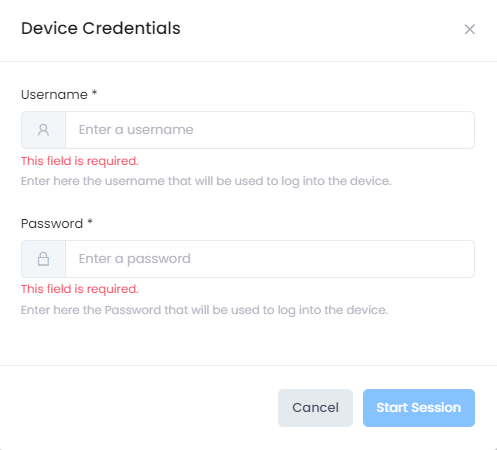Click the user silhouette icon beside username

click(43, 130)
